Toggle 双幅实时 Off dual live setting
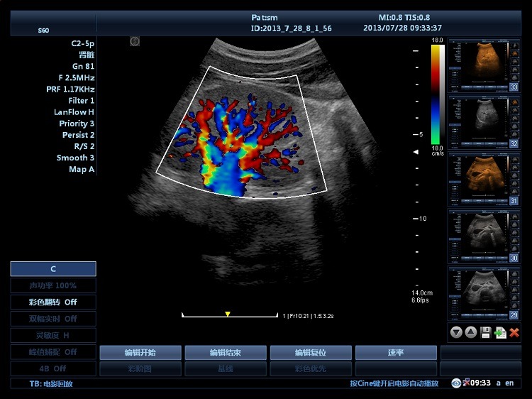Image resolution: width=532 pixels, height=399 pixels. (53, 319)
